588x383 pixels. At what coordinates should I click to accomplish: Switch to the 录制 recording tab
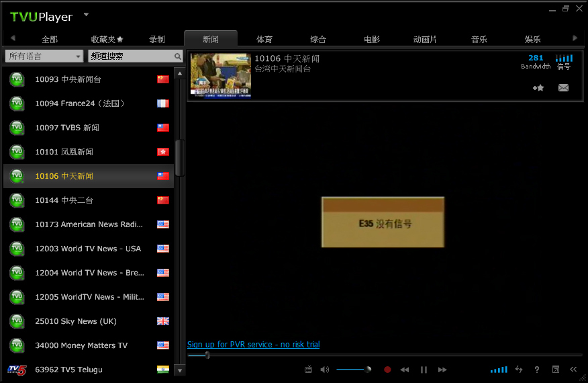(157, 40)
